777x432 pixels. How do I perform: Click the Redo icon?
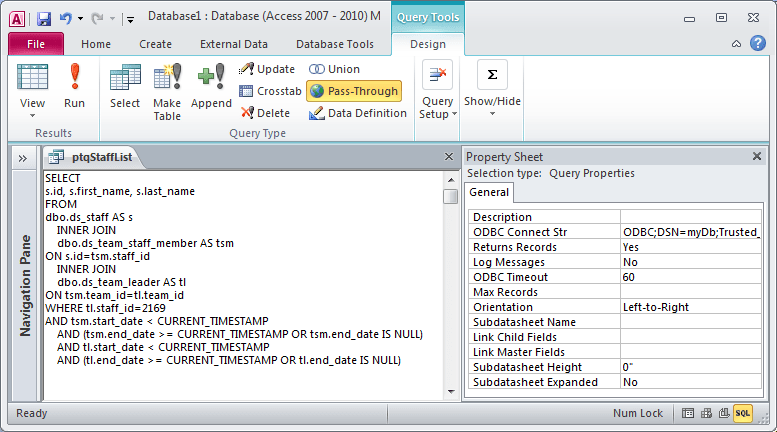pyautogui.click(x=97, y=19)
